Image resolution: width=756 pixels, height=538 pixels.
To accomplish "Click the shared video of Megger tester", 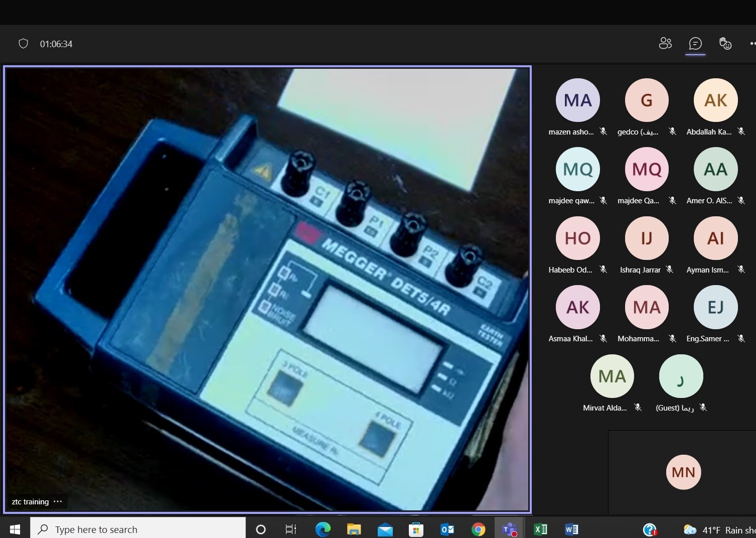I will (x=267, y=290).
